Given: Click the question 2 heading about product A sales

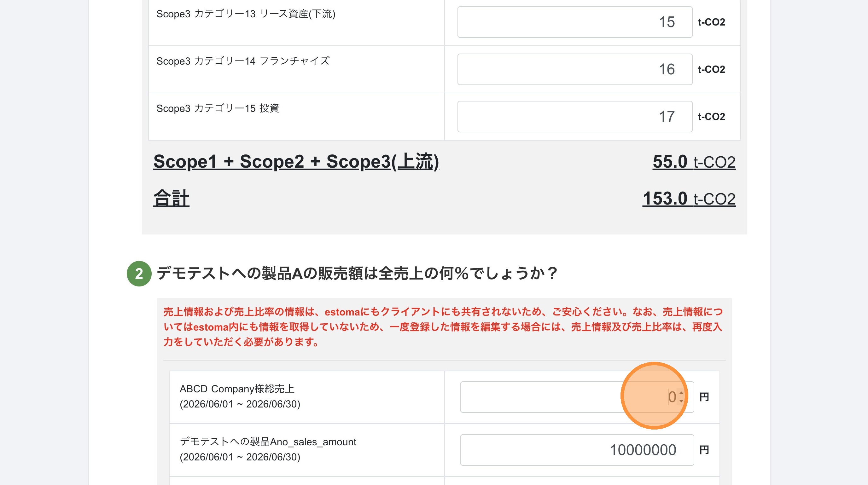Looking at the screenshot, I should point(358,273).
